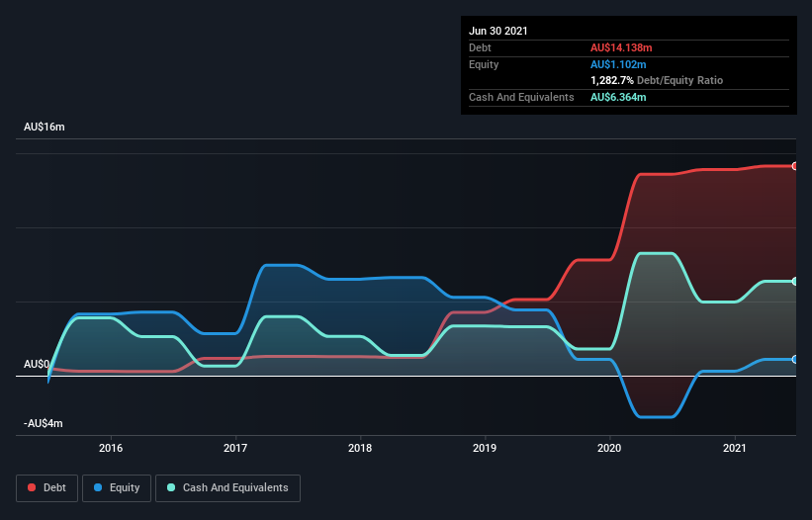The width and height of the screenshot is (812, 520).
Task: Toggle the Equity series legend button
Action: [117, 488]
